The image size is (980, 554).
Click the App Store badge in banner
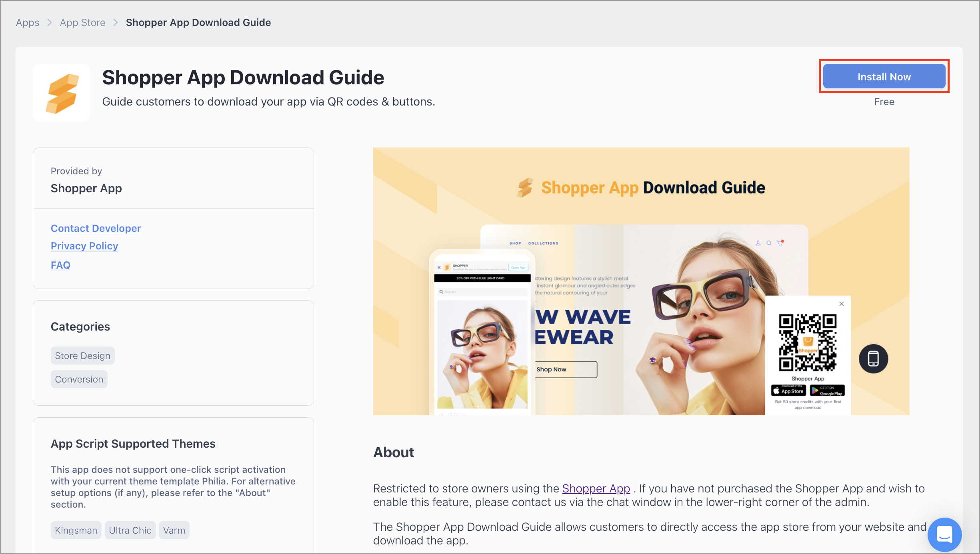click(x=788, y=391)
